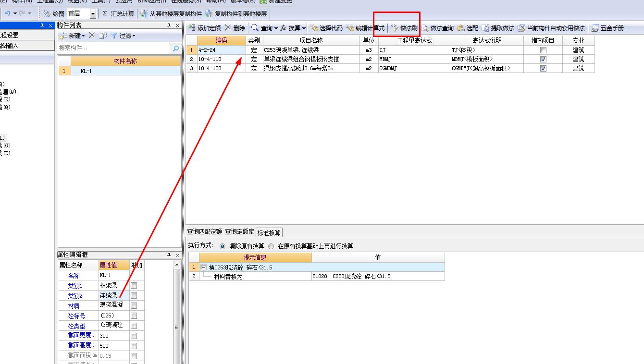The height and width of the screenshot is (364, 644).
Task: Switch to 查询匹配定额 tab
Action: pyautogui.click(x=205, y=232)
